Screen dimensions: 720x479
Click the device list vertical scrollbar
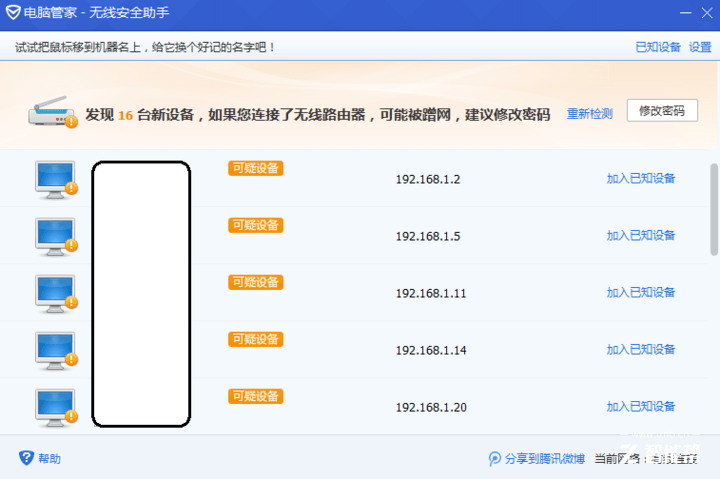click(713, 210)
